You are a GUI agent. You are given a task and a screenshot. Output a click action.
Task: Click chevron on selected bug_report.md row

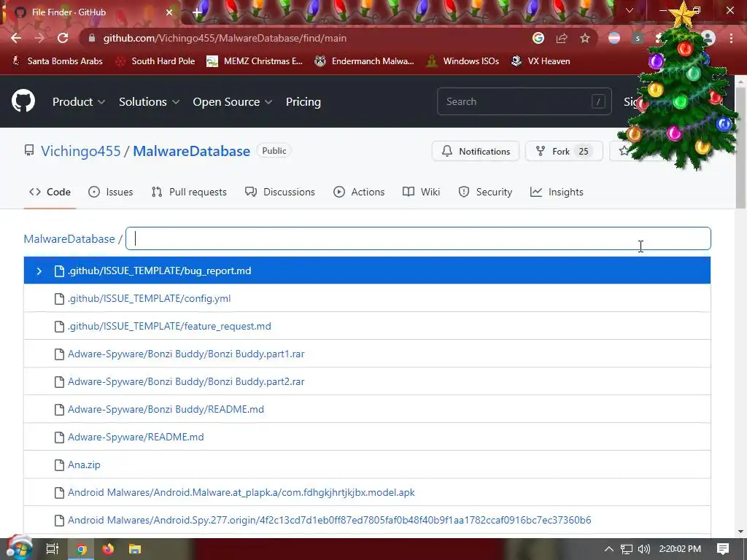click(x=39, y=271)
